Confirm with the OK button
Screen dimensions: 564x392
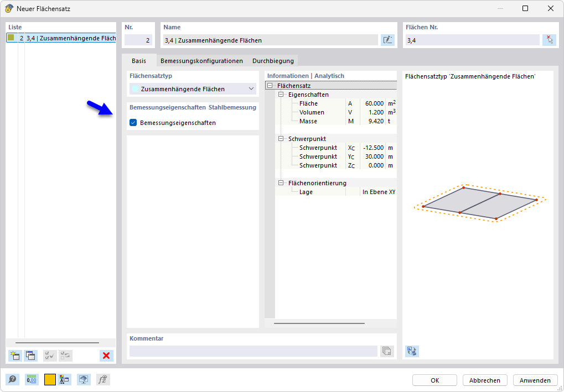coord(434,380)
